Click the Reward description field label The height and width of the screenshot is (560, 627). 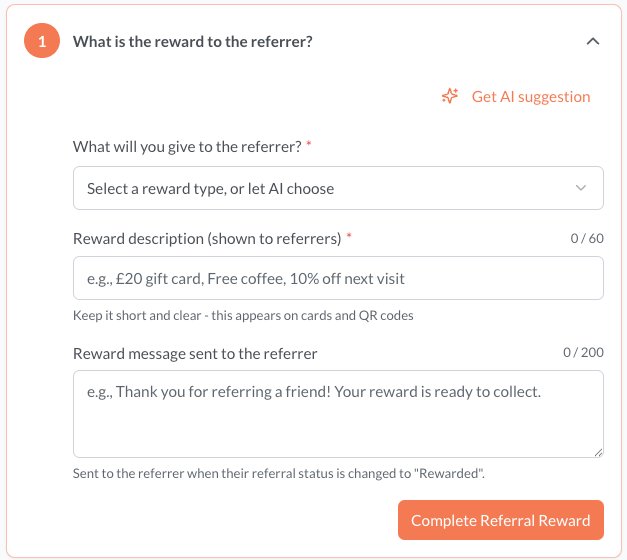coord(207,239)
